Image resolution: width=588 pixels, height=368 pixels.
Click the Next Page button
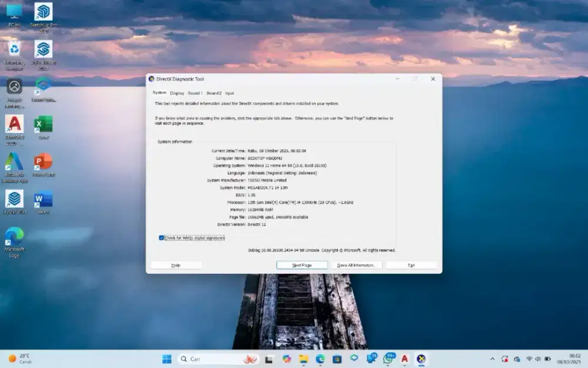click(302, 266)
